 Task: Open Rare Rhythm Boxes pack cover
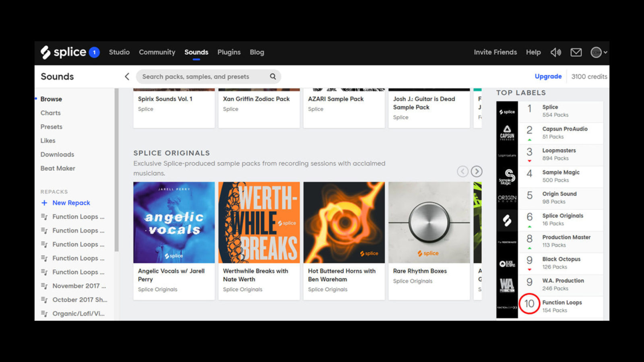pyautogui.click(x=429, y=222)
